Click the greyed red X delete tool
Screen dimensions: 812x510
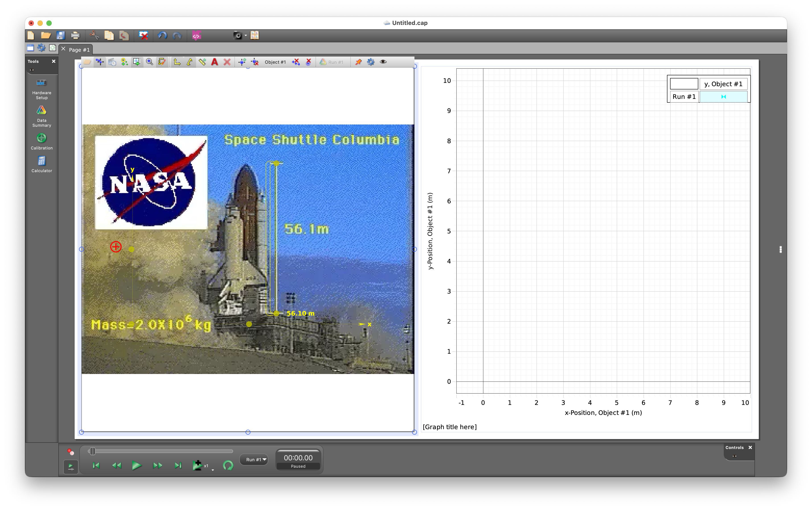(x=227, y=62)
